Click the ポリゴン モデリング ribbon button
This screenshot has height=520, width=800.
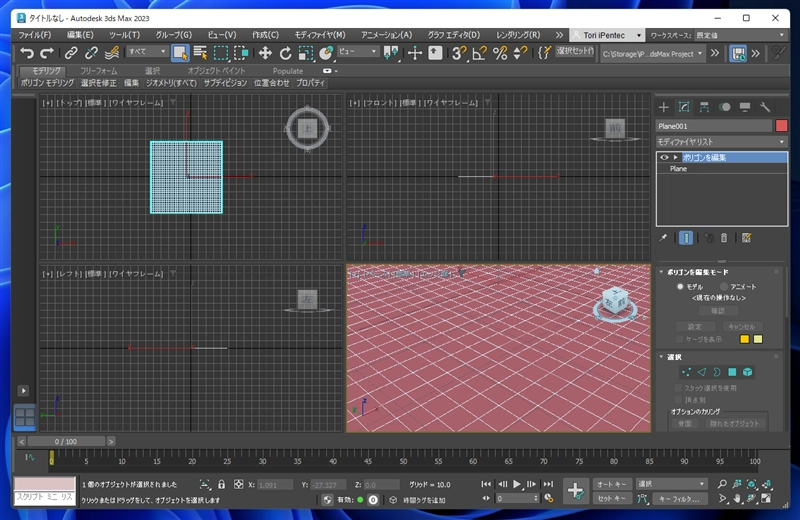(x=47, y=83)
